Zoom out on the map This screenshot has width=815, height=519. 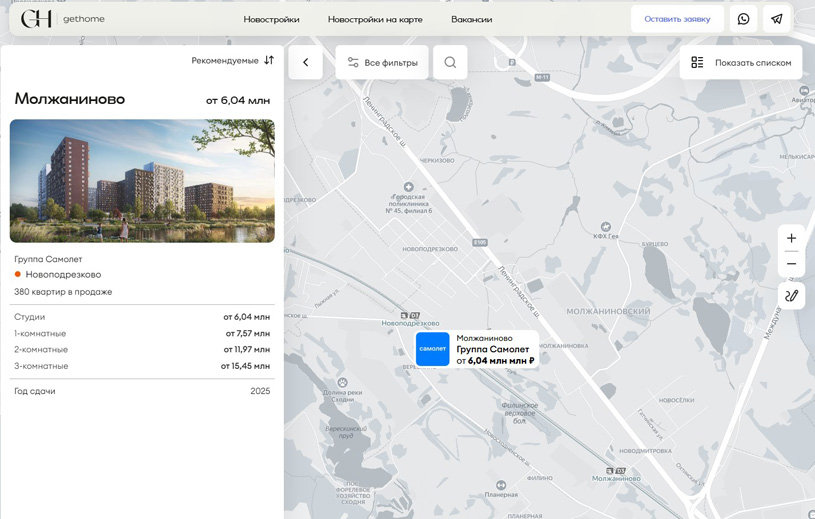[x=791, y=264]
